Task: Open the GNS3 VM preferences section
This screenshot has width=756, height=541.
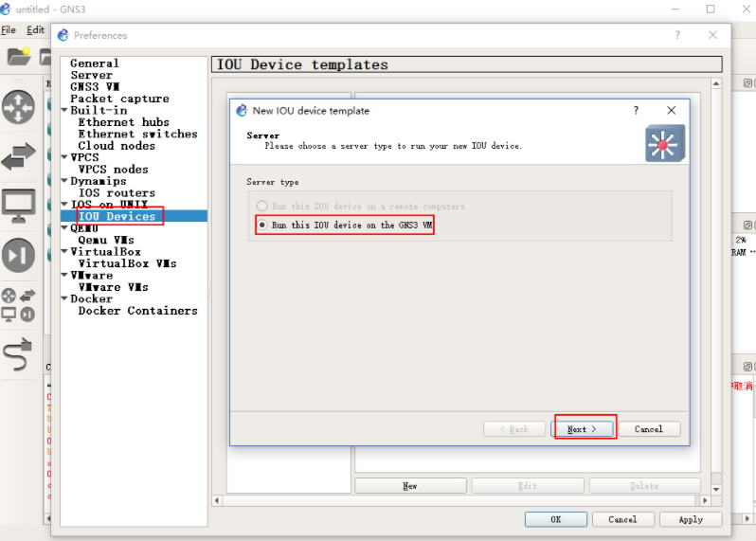Action: 95,87
